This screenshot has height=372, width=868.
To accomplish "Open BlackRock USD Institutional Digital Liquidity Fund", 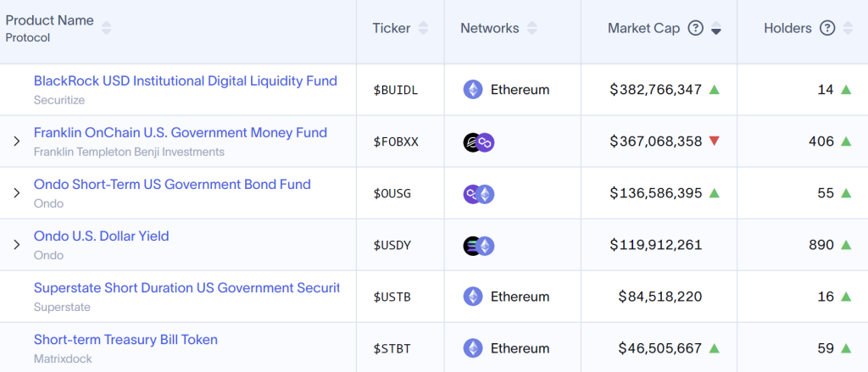I will point(185,81).
